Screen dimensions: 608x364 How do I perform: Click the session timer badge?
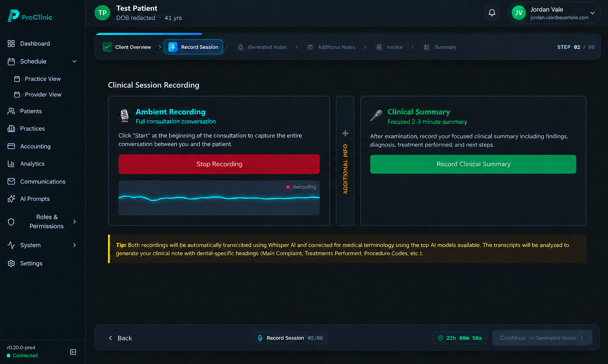click(460, 338)
